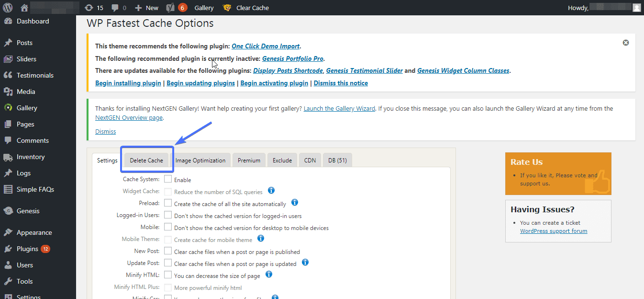Close the plugin recommendation notice
The height and width of the screenshot is (299, 644).
(x=626, y=43)
